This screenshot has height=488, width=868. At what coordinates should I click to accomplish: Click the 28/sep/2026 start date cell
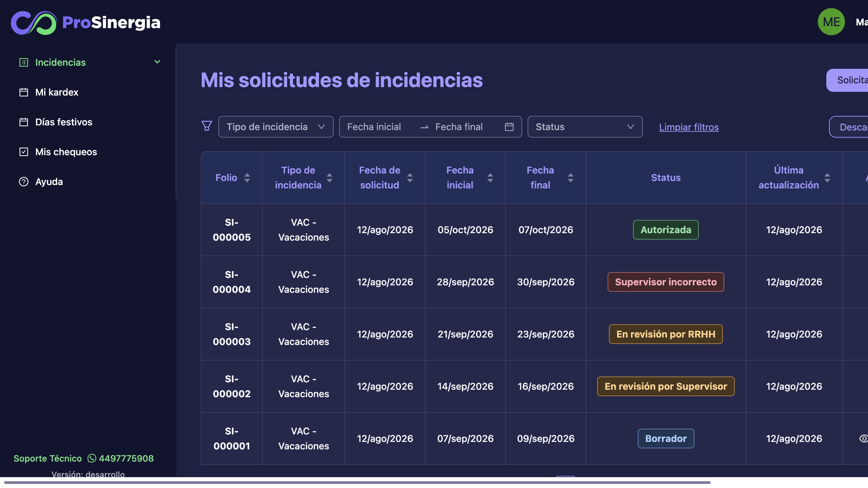[x=466, y=282]
